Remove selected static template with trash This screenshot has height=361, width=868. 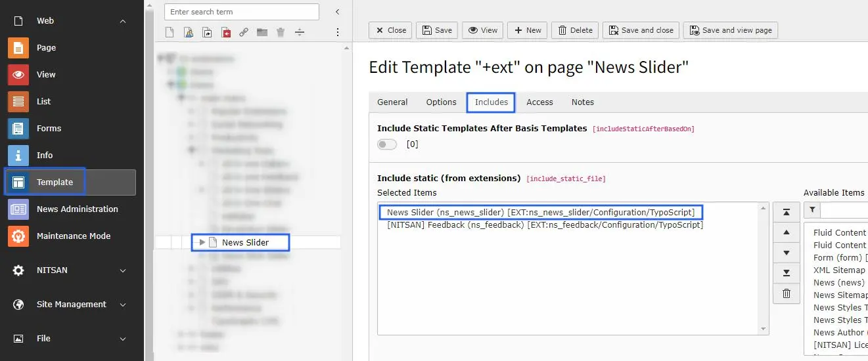[787, 293]
